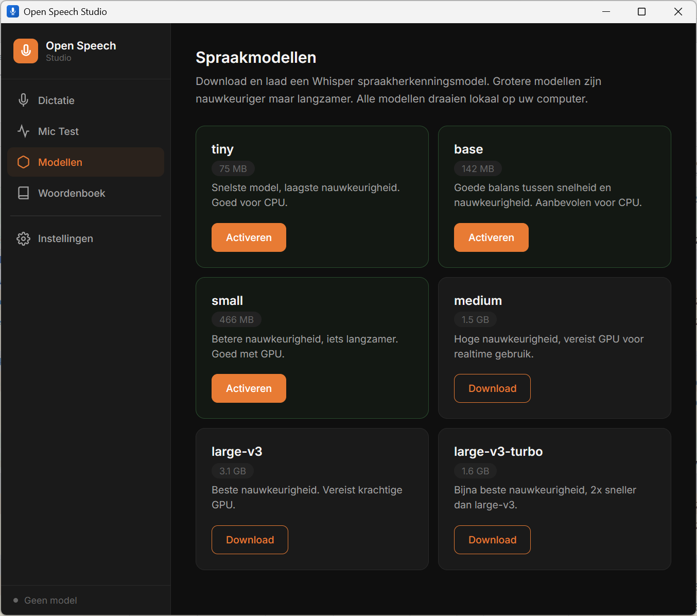
Task: Download the large-v3 model
Action: [250, 540]
